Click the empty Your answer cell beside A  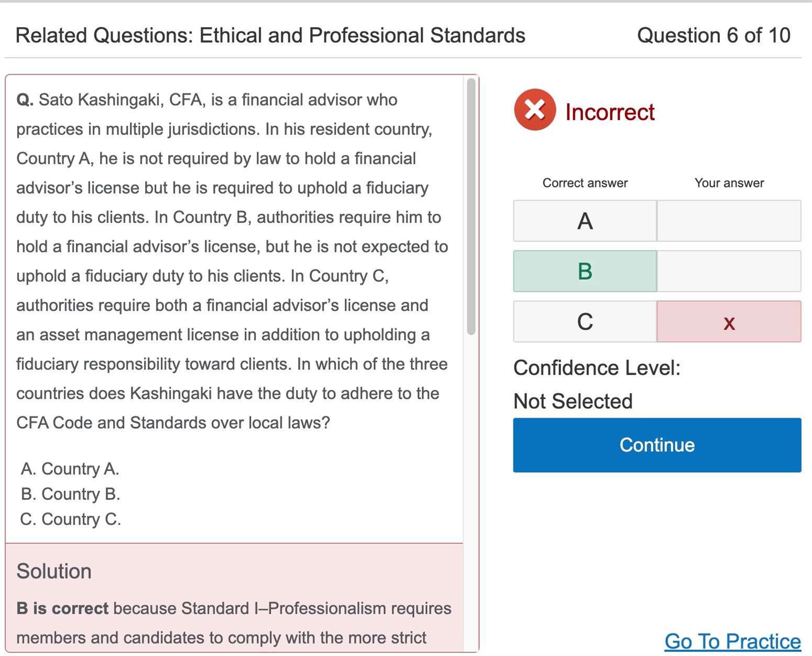(x=729, y=221)
